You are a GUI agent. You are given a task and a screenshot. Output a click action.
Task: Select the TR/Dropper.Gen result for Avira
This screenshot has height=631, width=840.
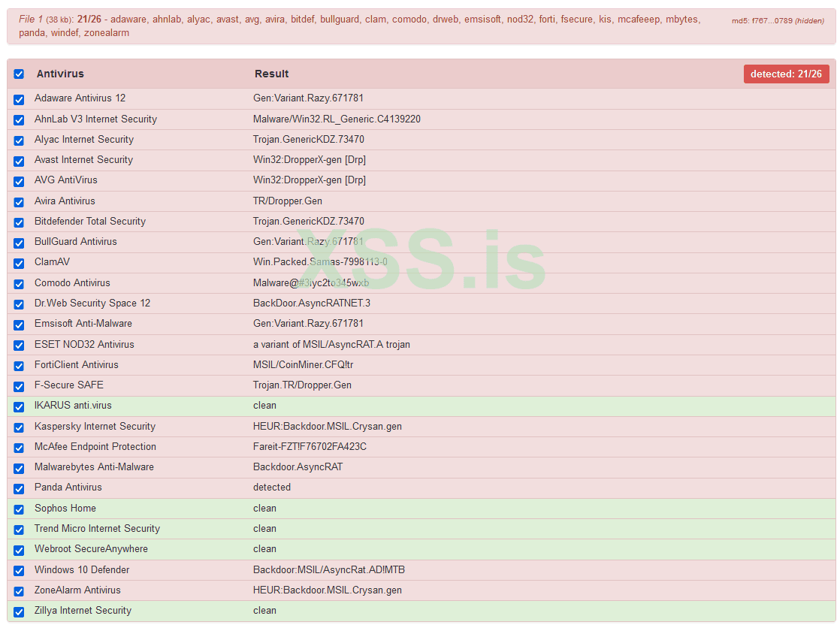coord(288,201)
